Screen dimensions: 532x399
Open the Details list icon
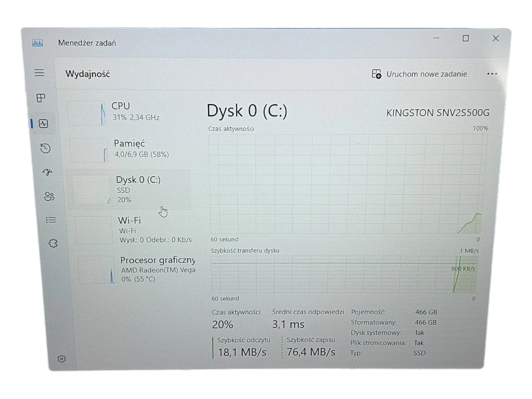click(x=51, y=220)
